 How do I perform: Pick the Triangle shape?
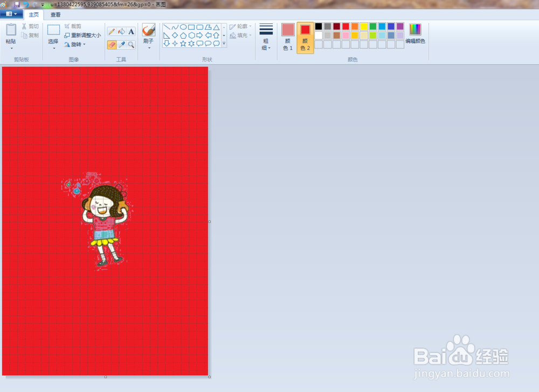coord(216,27)
